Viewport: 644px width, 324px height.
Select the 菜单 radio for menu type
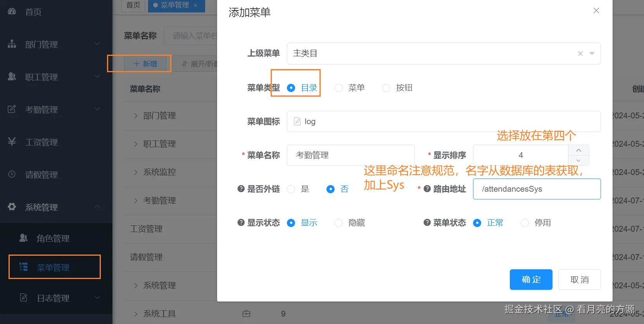[339, 88]
